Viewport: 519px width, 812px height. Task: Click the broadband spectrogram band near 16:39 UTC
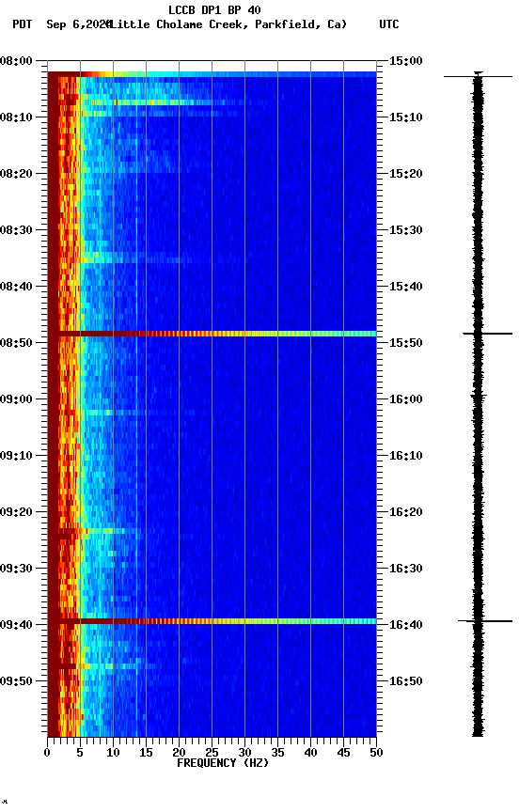212,621
